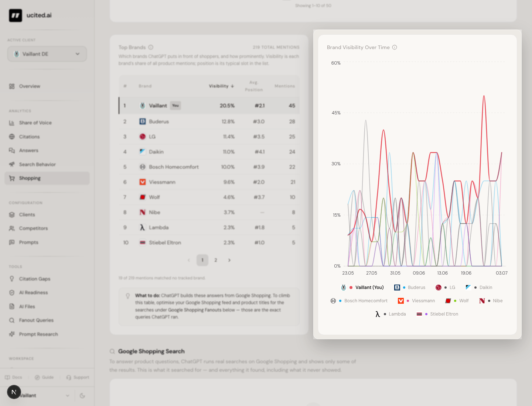Open the Docs link
The image size is (532, 406).
[x=14, y=378]
